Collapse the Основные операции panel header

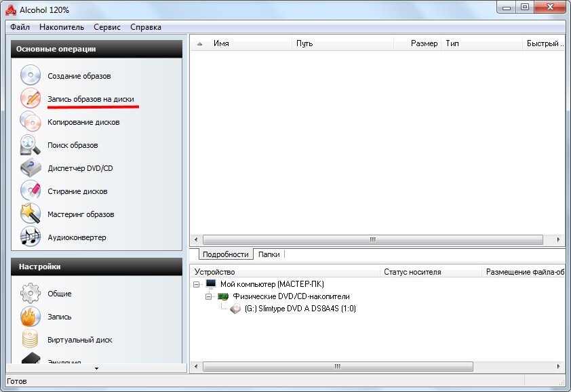(x=96, y=49)
